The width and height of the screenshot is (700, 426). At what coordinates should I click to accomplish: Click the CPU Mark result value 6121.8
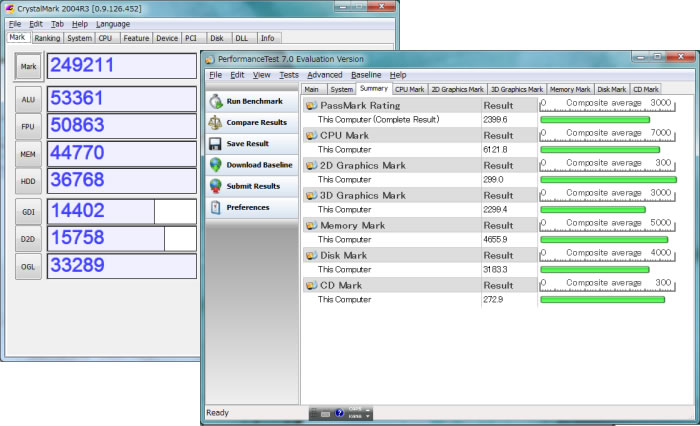[x=495, y=150]
